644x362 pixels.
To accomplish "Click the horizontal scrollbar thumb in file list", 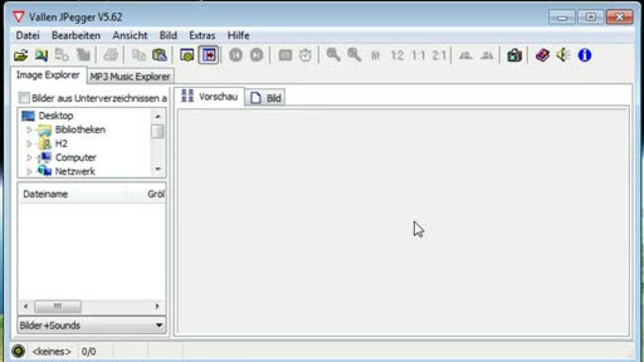I will click(58, 306).
